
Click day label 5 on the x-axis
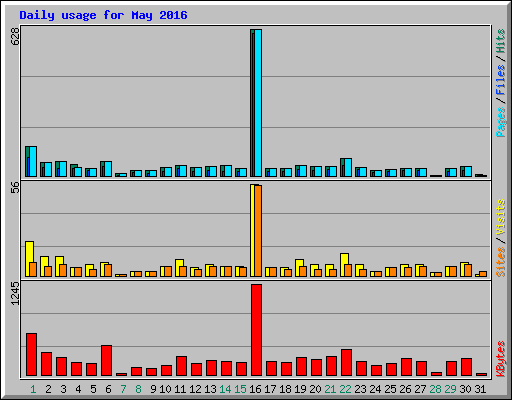(93, 389)
